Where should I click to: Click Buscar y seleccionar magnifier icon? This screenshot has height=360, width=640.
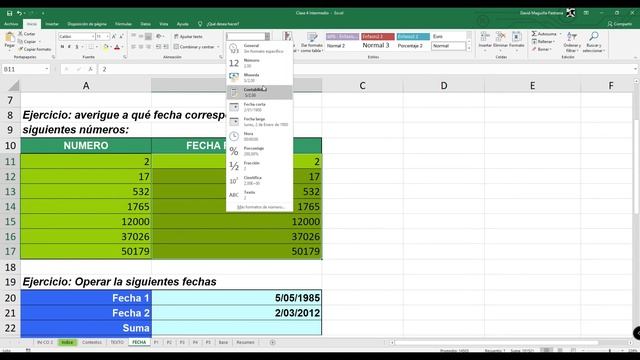(594, 36)
